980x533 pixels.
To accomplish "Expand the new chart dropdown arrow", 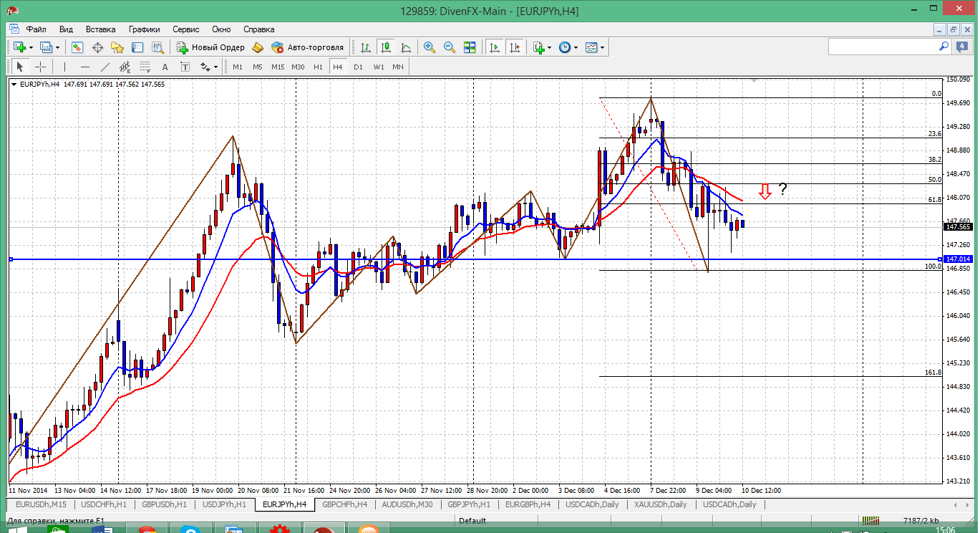I will tap(31, 47).
